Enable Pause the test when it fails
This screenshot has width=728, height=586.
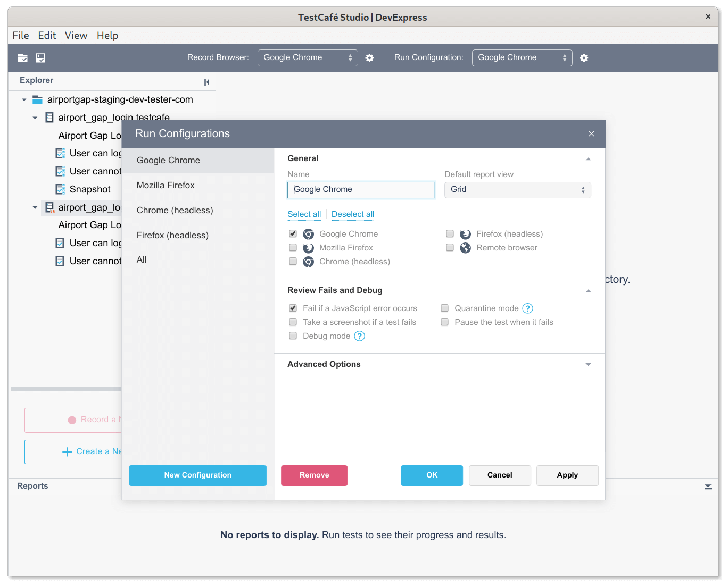[x=444, y=322]
